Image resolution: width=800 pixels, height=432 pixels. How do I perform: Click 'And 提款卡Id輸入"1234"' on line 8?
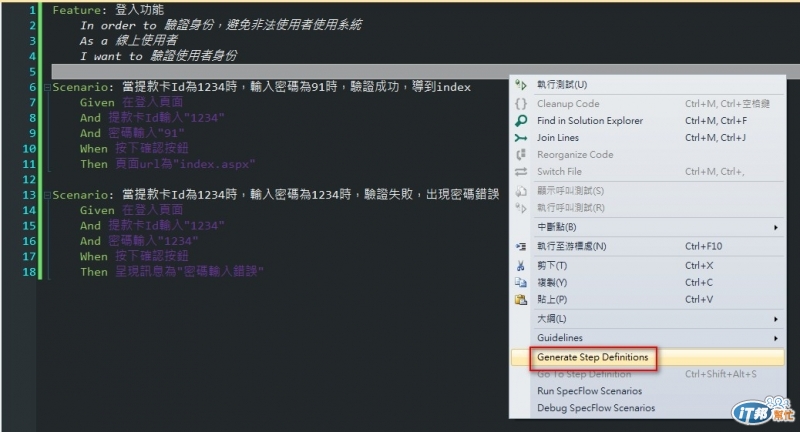click(152, 118)
